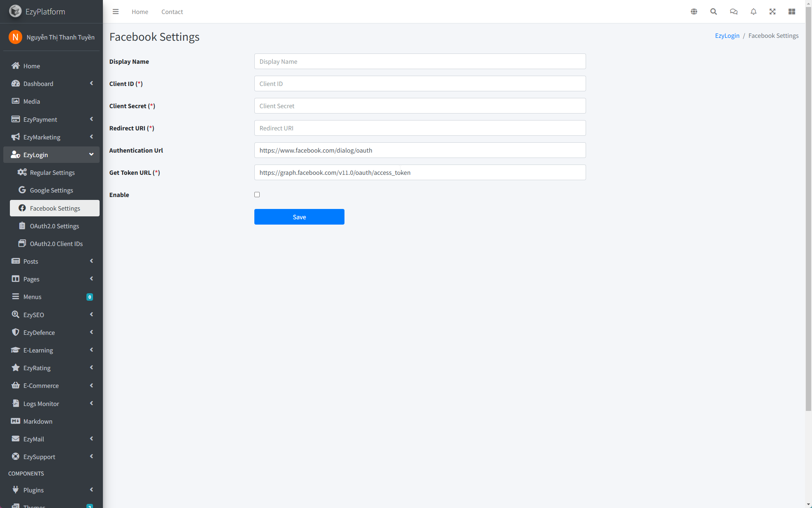Viewport: 812px width, 508px height.
Task: Expand the Pages menu chevron
Action: (91, 279)
